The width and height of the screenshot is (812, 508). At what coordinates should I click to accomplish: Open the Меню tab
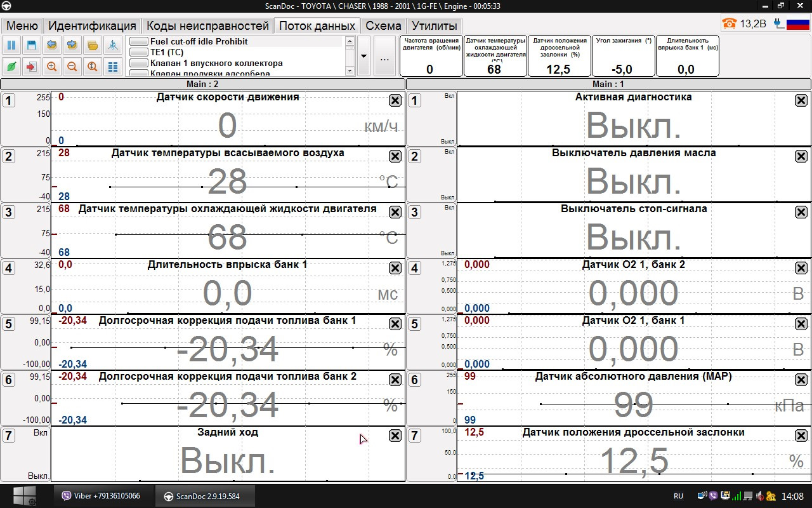pos(22,26)
